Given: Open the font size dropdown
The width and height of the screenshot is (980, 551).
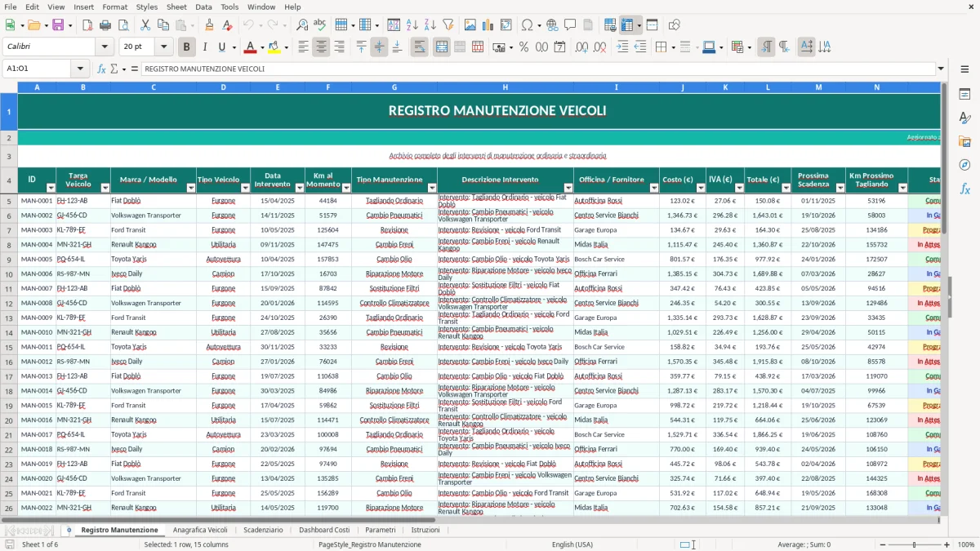Looking at the screenshot, I should (164, 47).
